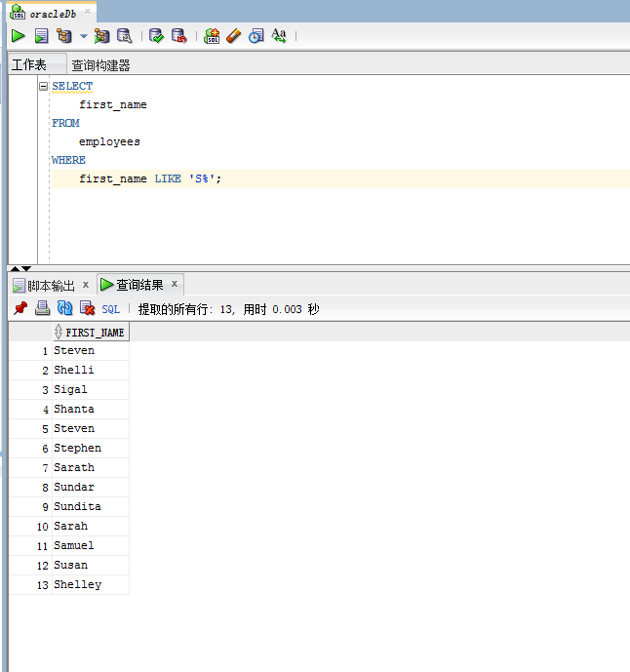Close the oracleDb editor tab
The width and height of the screenshot is (630, 672).
[88, 11]
